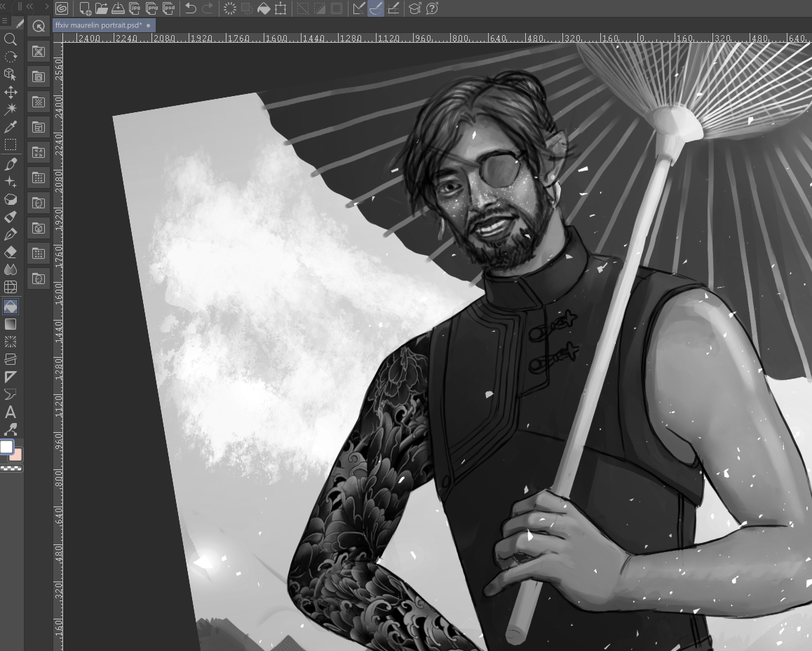Open the Quick Access palette tab

tap(39, 26)
